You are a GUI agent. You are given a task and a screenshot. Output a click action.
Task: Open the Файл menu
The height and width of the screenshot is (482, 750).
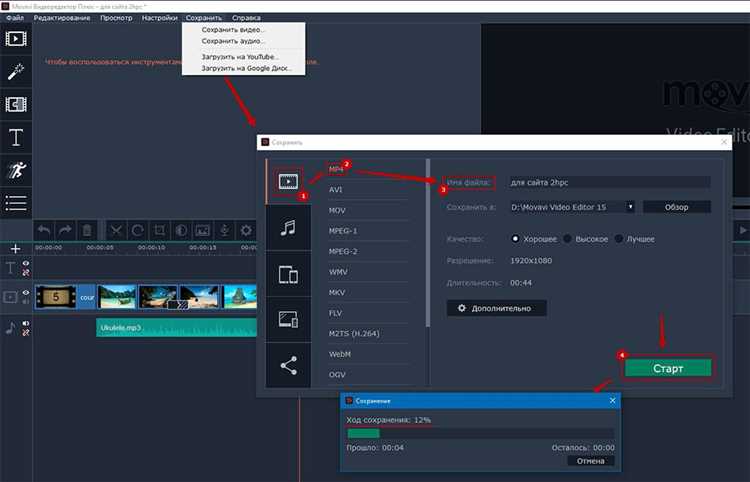(x=15, y=18)
